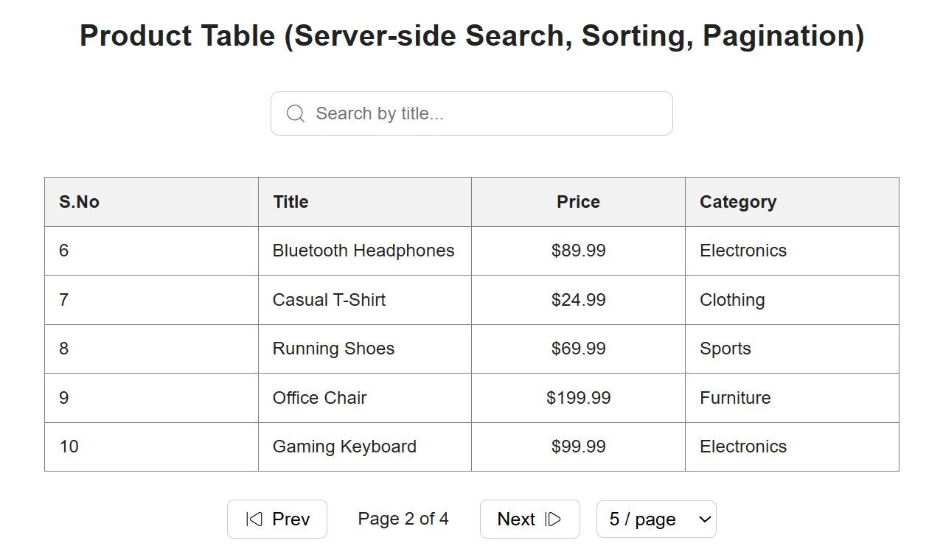Click the magnifier search icon
943x560 pixels.
296,113
